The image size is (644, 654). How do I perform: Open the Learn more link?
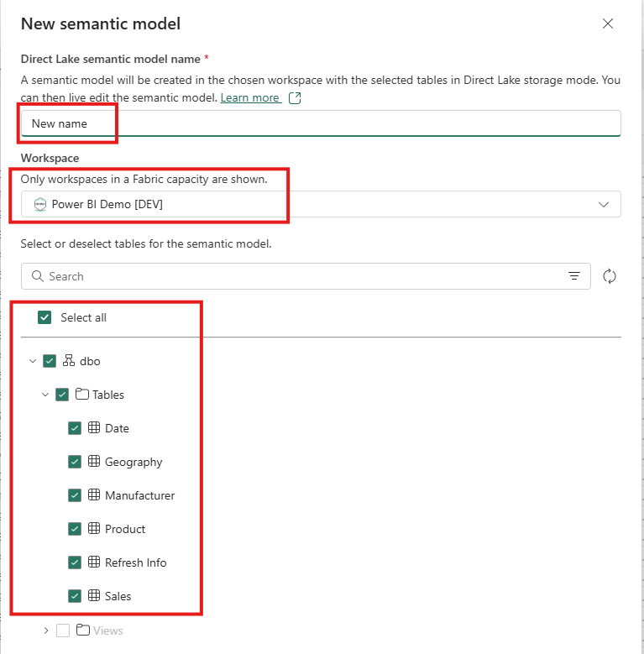click(249, 98)
